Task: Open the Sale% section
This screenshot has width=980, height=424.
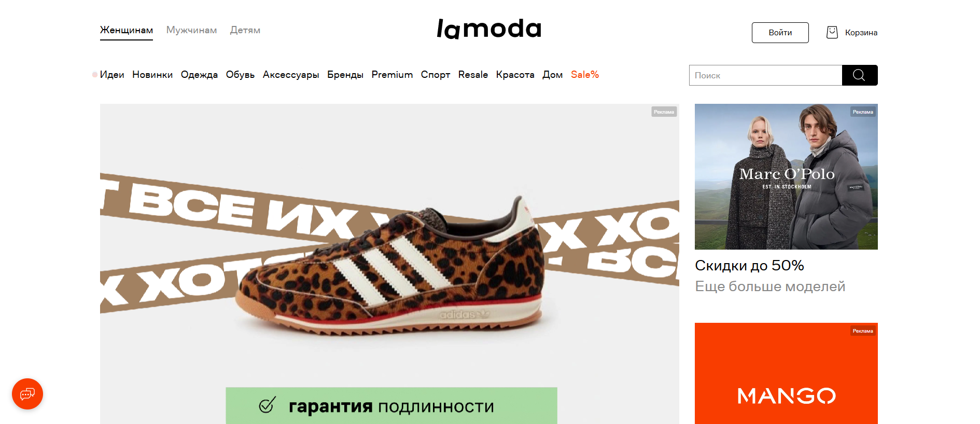Action: 585,75
